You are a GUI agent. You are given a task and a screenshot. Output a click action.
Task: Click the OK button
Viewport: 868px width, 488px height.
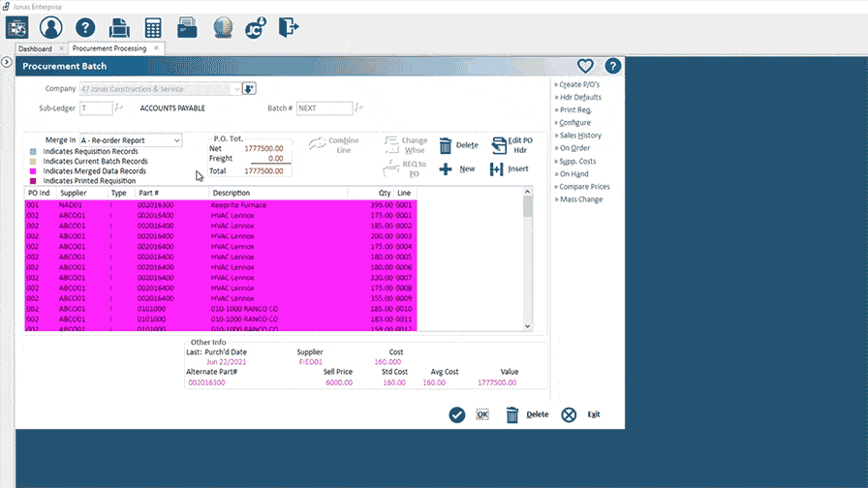(482, 414)
